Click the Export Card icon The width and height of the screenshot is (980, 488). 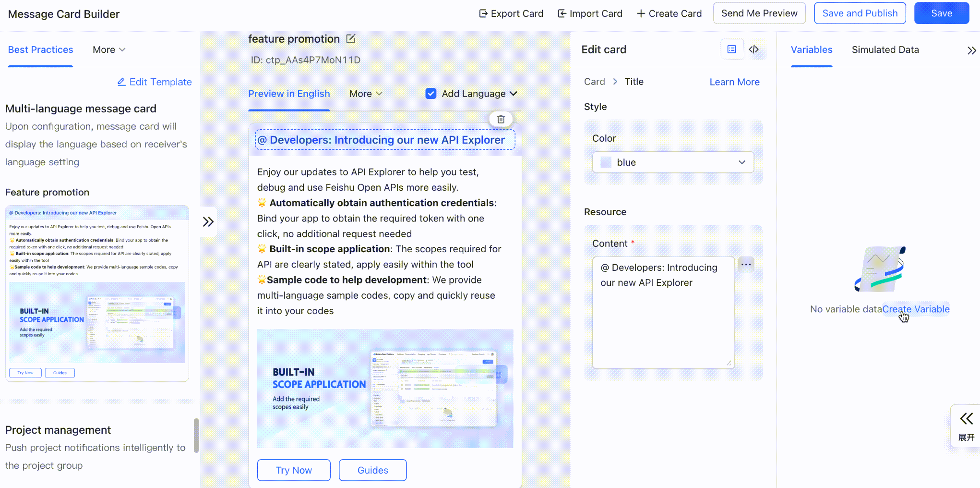pyautogui.click(x=483, y=13)
